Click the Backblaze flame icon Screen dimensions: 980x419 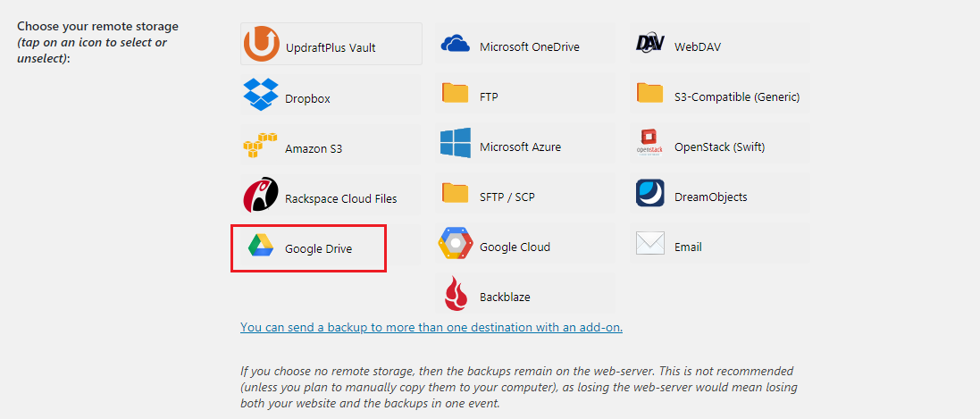[x=456, y=293]
